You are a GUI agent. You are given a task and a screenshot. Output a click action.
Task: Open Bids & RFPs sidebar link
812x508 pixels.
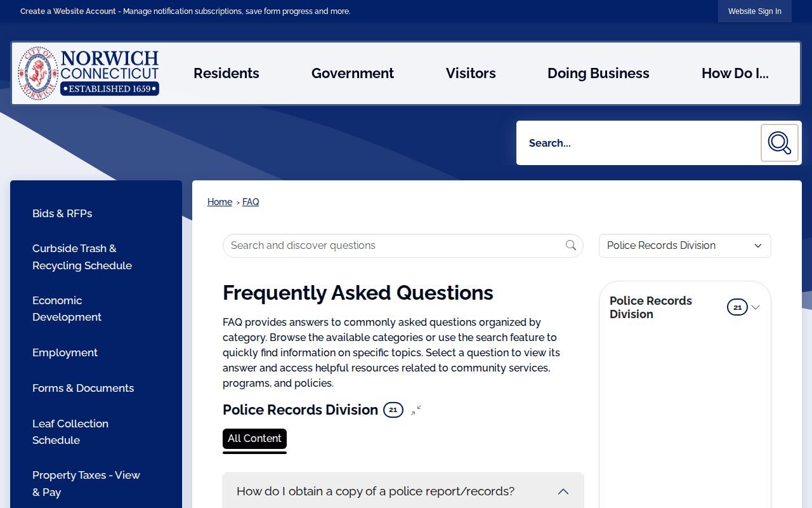pos(62,213)
